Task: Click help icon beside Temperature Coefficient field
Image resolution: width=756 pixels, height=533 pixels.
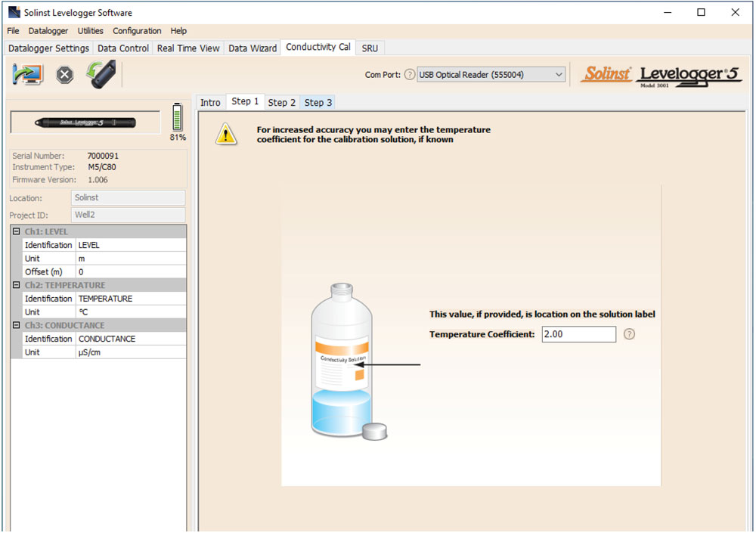Action: click(x=629, y=334)
